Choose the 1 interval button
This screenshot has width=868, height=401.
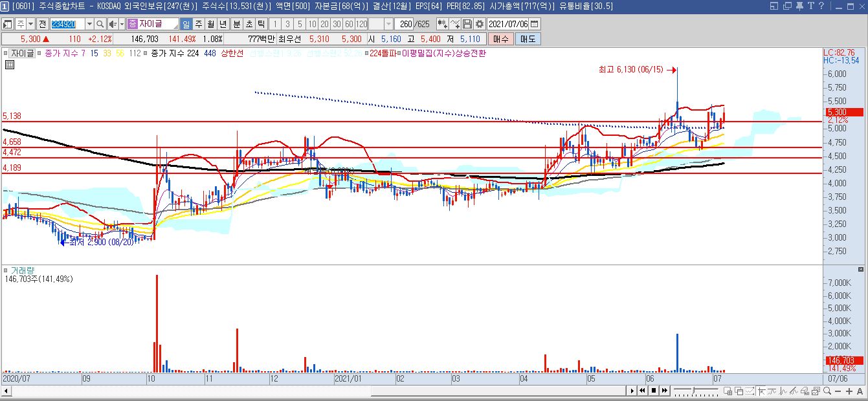[x=275, y=24]
